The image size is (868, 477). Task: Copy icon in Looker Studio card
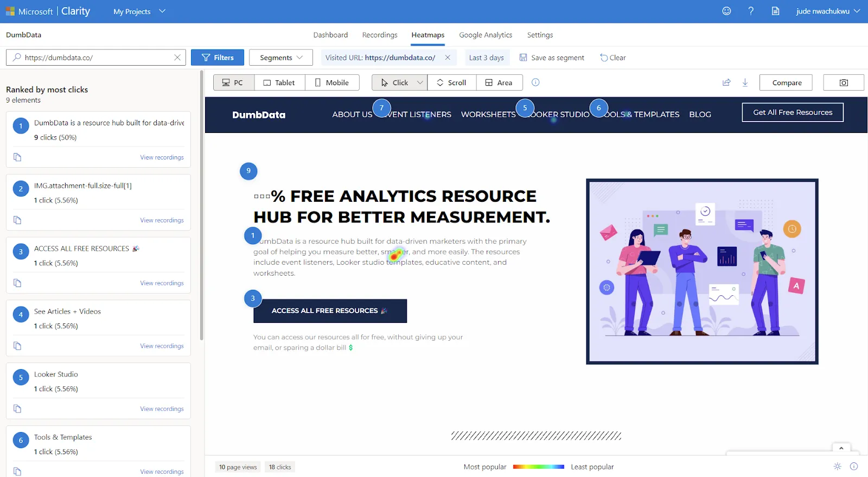(17, 409)
